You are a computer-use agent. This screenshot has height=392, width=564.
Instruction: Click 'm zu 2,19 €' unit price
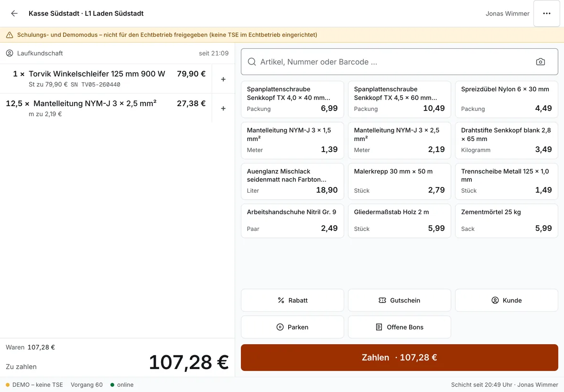click(x=45, y=114)
